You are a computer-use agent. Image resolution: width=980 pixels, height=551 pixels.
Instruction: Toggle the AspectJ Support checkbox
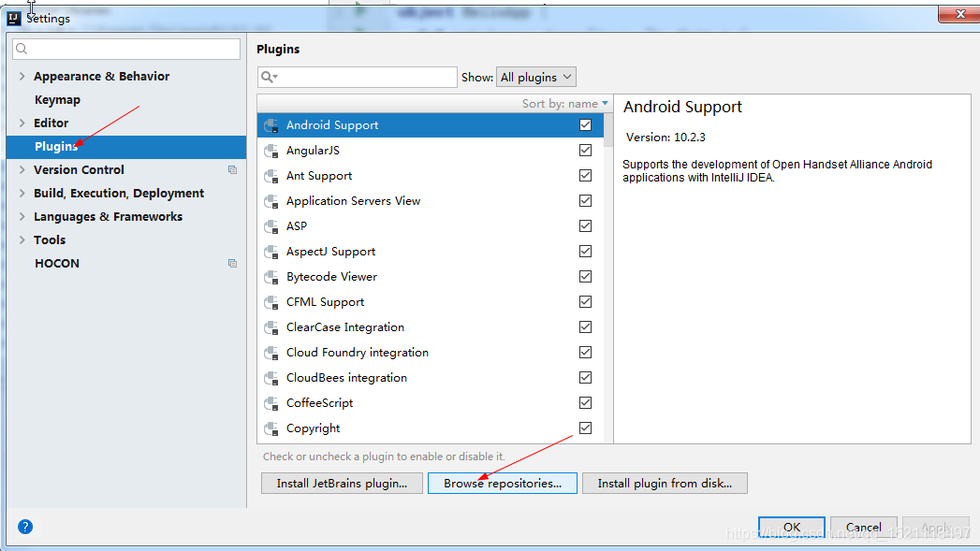tap(585, 251)
